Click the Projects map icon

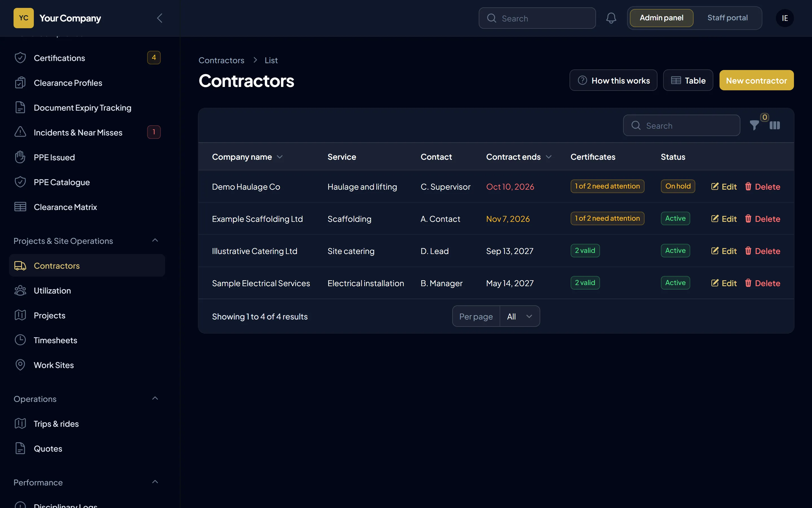click(x=20, y=315)
